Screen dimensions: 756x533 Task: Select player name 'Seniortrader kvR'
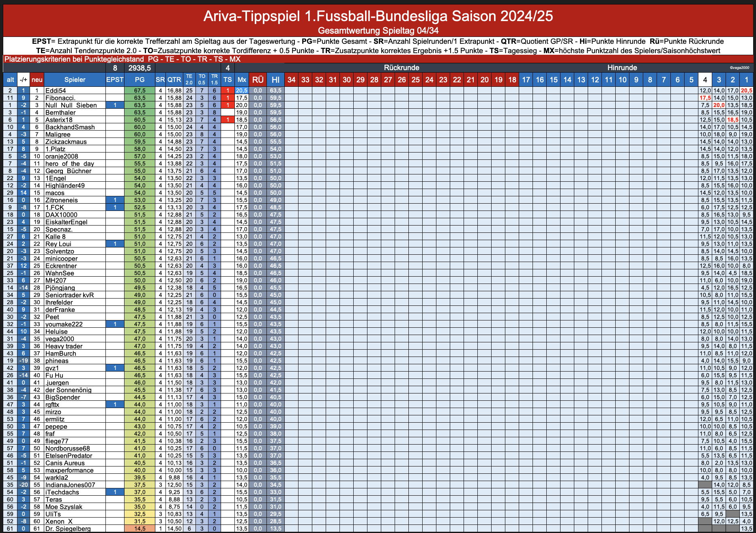coord(69,295)
